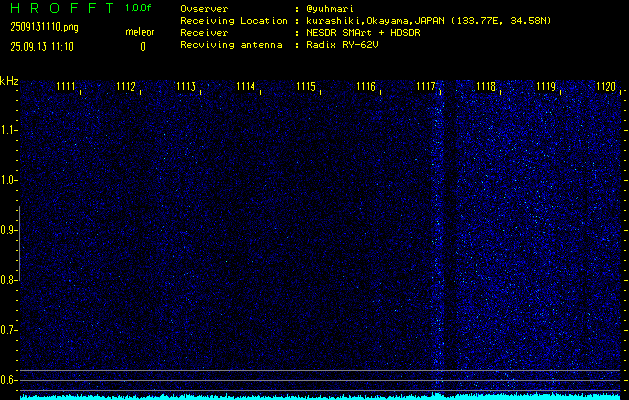Click the 1.1 kHz axis label
This screenshot has width=629, height=400.
click(8, 130)
